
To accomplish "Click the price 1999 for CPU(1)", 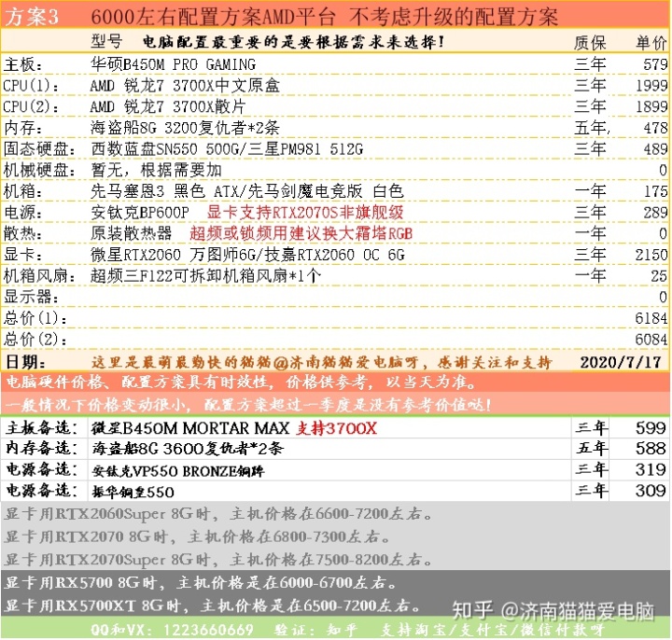I will tap(651, 85).
